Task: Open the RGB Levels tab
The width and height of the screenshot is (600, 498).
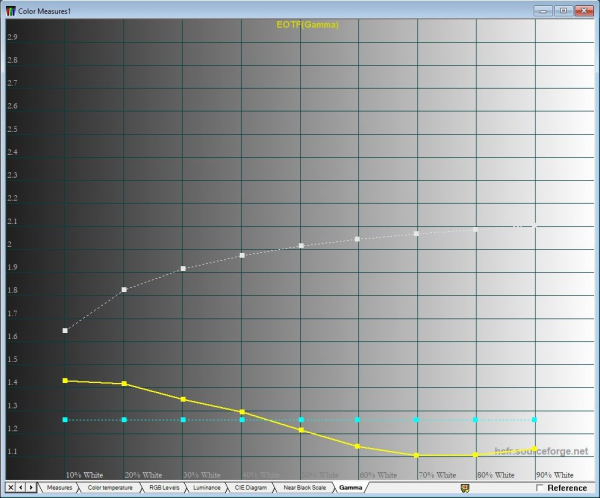Action: pos(164,488)
